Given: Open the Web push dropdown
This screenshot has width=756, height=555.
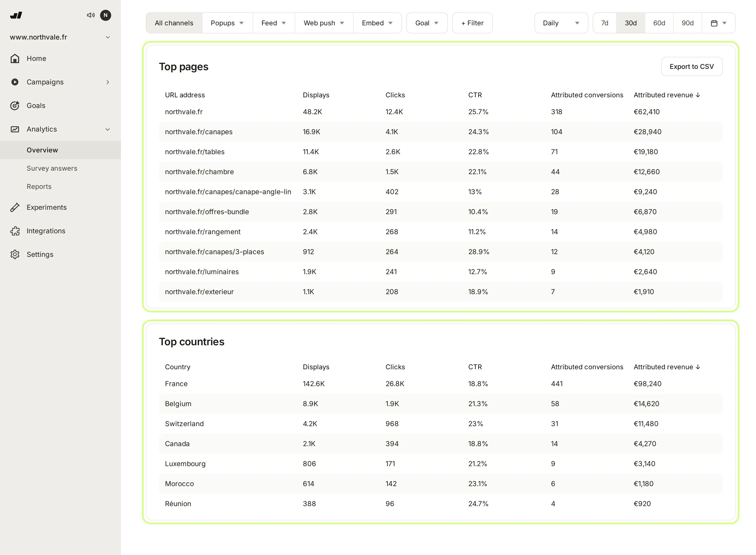Looking at the screenshot, I should tap(324, 23).
